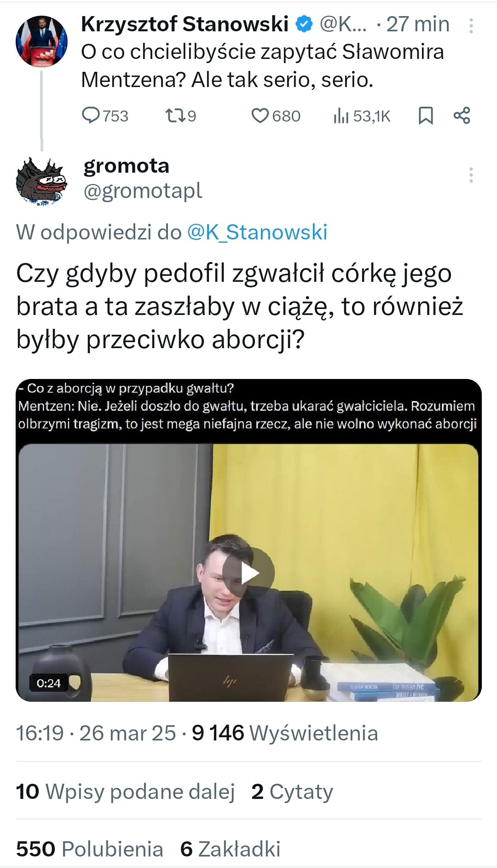
Task: Open the @K_Stanowski mention link
Action: pos(257,232)
